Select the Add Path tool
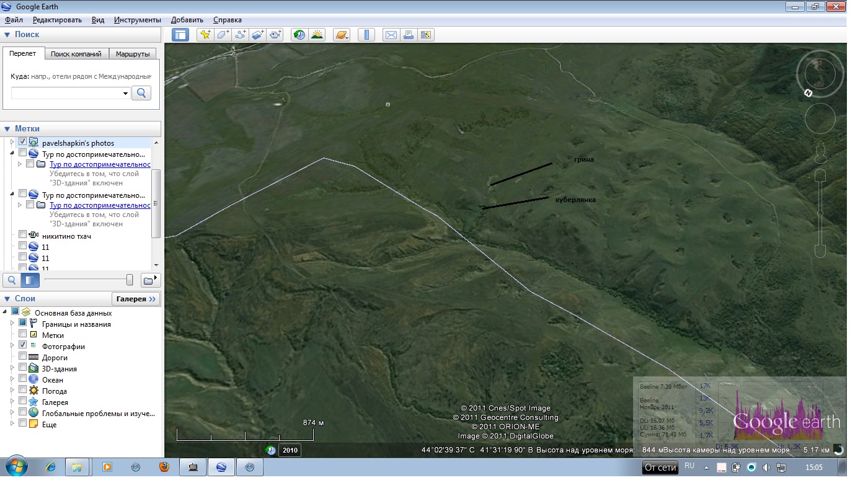Image resolution: width=868 pixels, height=488 pixels. [x=241, y=35]
